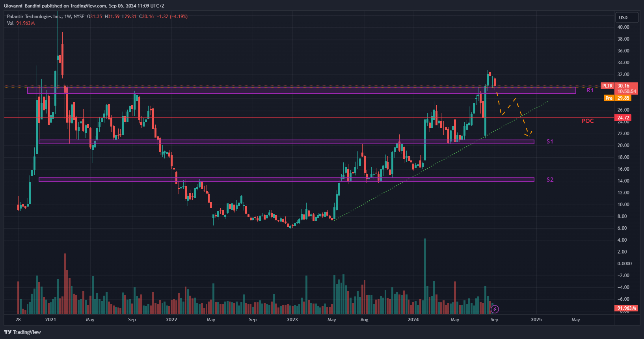Click the TradingView logo at bottom left
The width and height of the screenshot is (644, 339).
[x=22, y=332]
